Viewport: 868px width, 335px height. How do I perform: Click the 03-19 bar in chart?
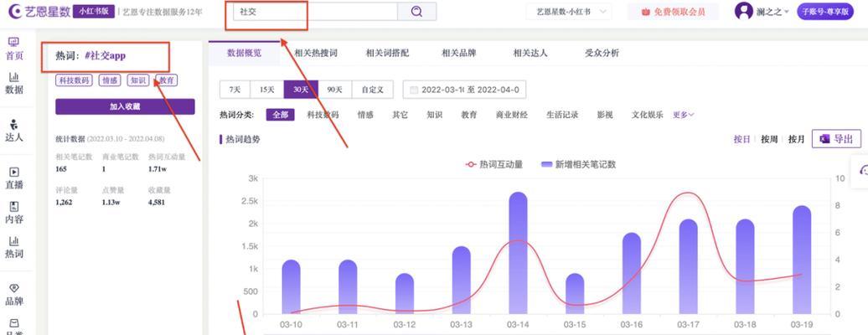[x=801, y=260]
